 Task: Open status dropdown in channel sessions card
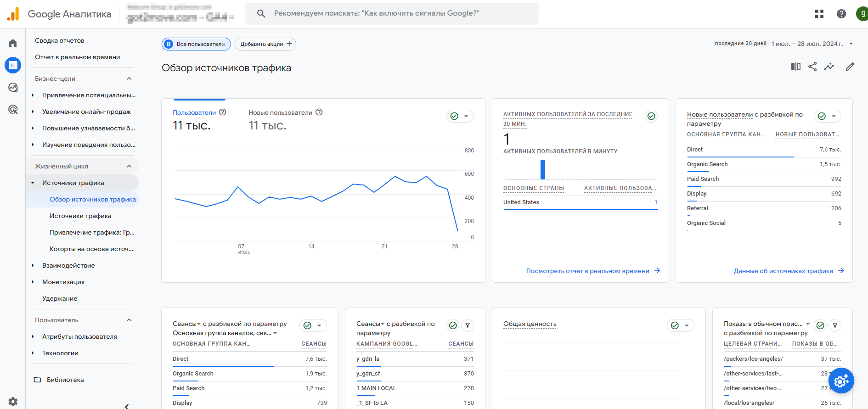313,325
